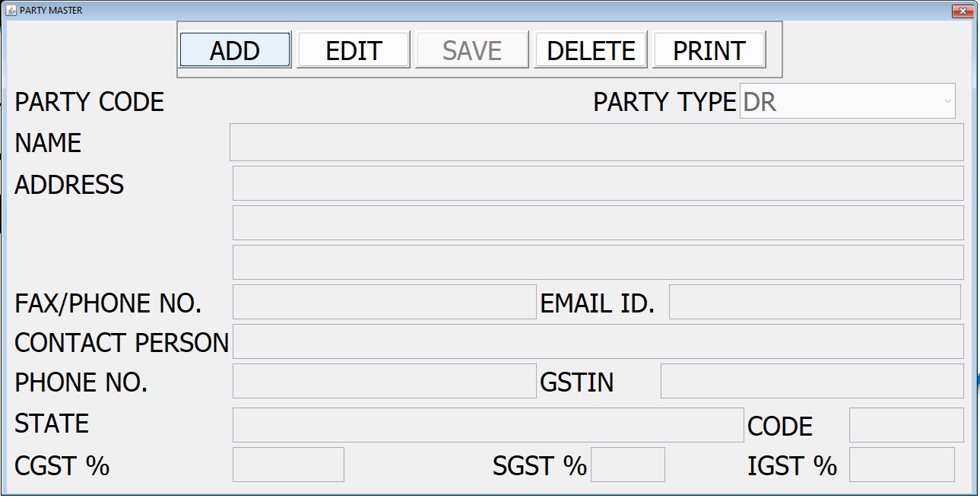Click the grayed-out SAVE button
Image resolution: width=980 pixels, height=498 pixels.
click(x=471, y=50)
